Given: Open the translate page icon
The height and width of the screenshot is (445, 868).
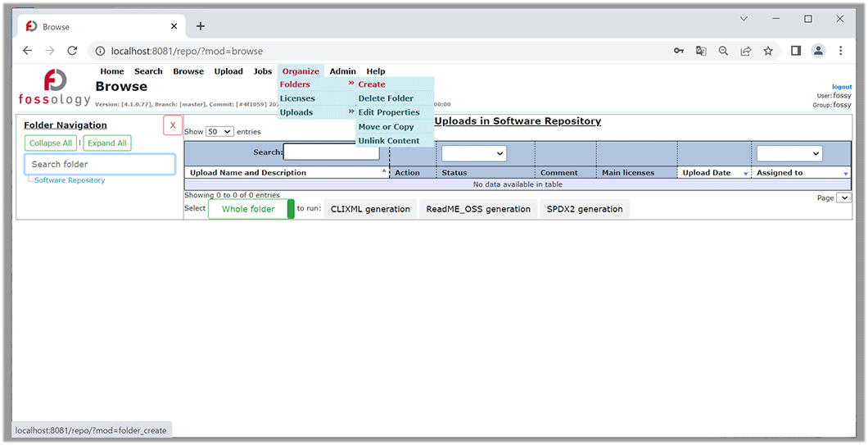Looking at the screenshot, I should (x=701, y=51).
